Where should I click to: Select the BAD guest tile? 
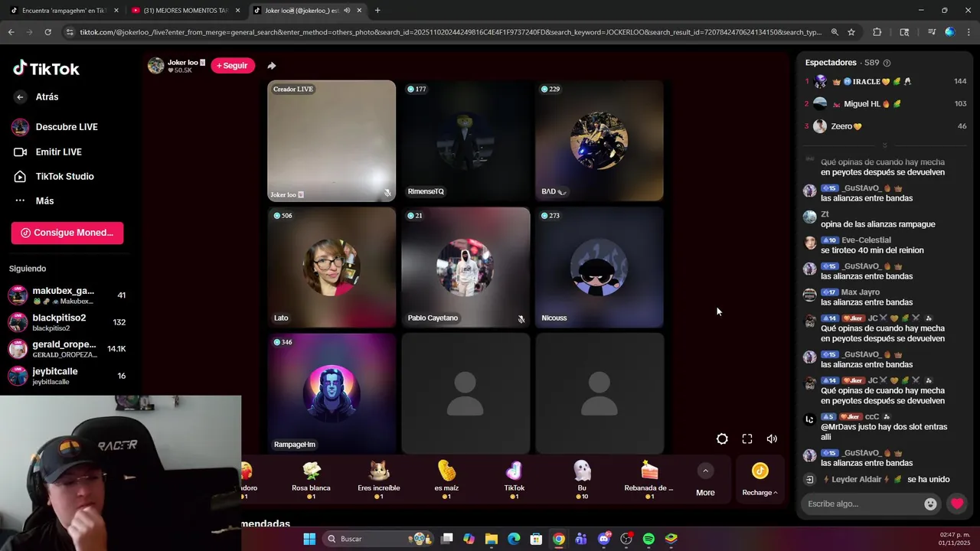coord(599,141)
